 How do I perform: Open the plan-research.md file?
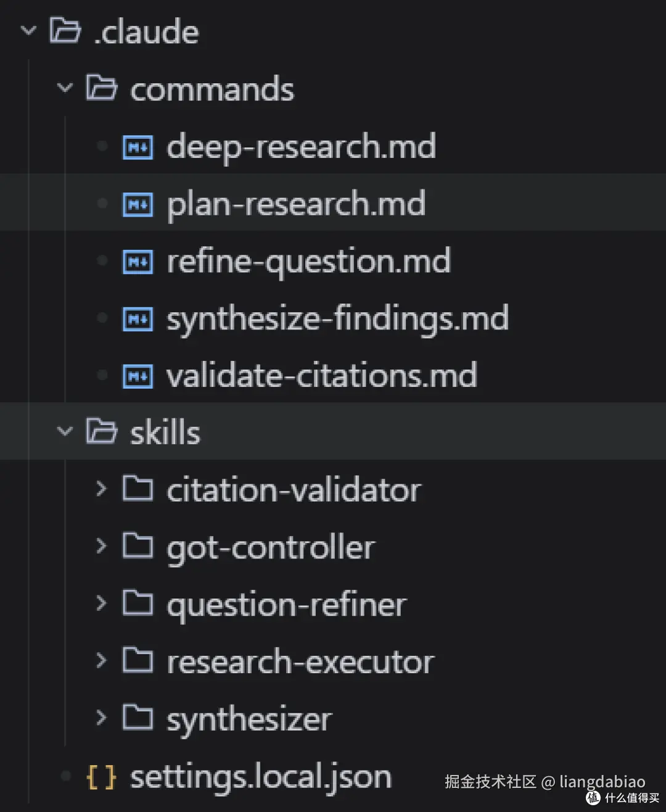tap(296, 204)
